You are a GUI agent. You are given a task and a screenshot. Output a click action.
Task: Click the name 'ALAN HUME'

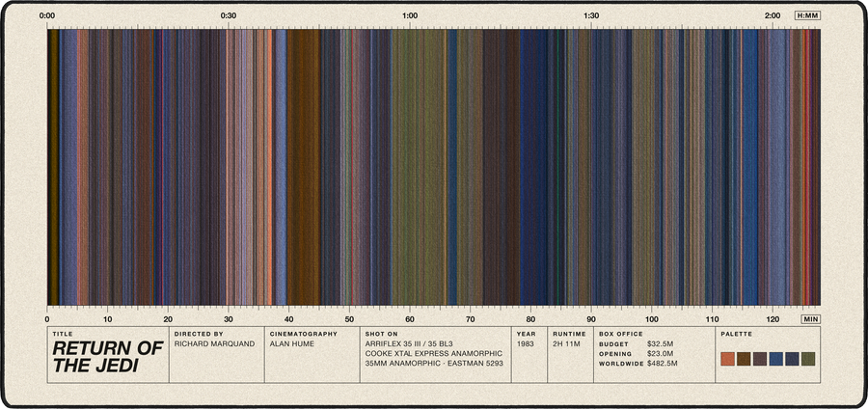[x=291, y=343]
